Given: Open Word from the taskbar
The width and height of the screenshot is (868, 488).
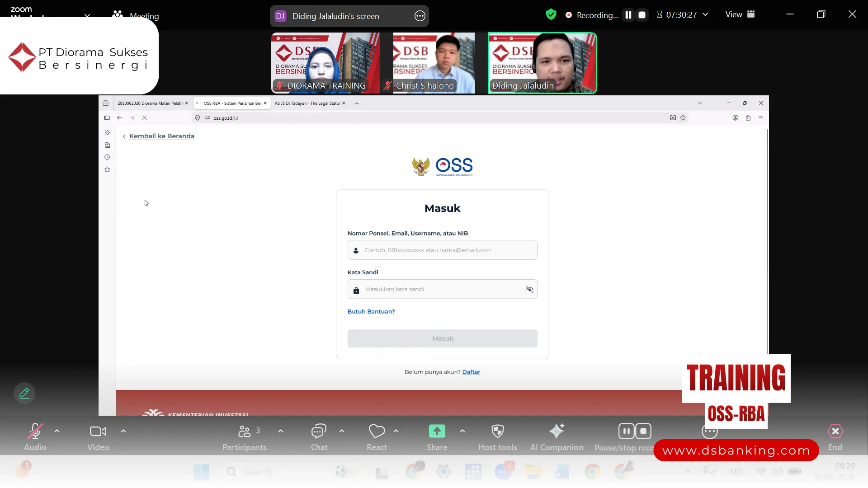Looking at the screenshot, I should click(x=562, y=472).
